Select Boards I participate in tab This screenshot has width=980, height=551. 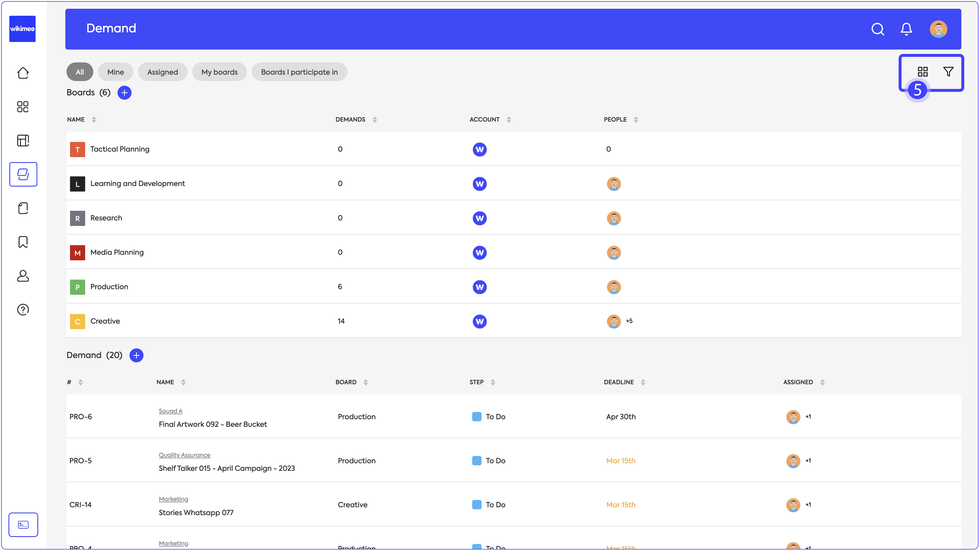pos(299,72)
